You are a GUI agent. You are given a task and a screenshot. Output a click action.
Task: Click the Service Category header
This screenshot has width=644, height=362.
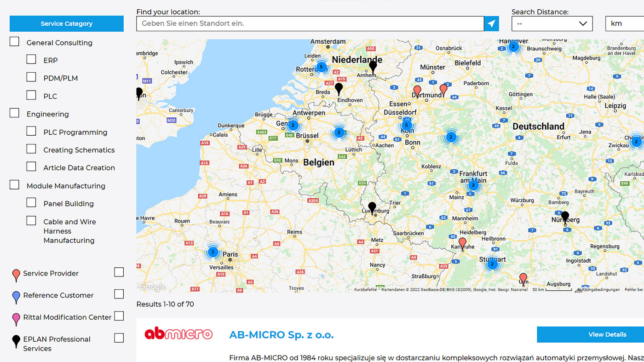66,23
